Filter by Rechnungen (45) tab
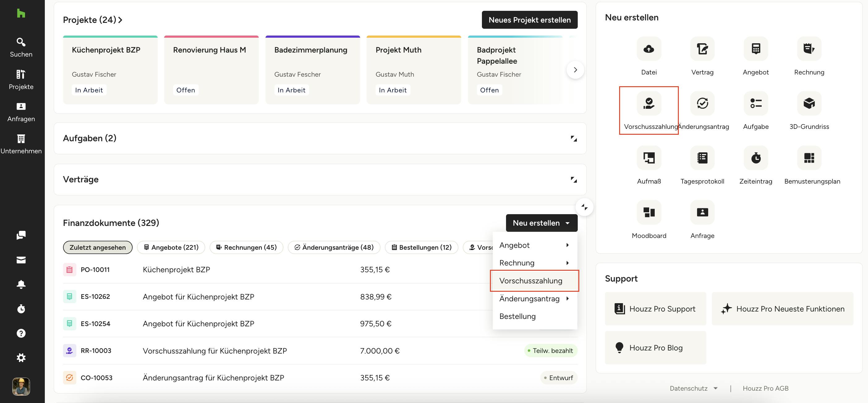 [x=246, y=247]
